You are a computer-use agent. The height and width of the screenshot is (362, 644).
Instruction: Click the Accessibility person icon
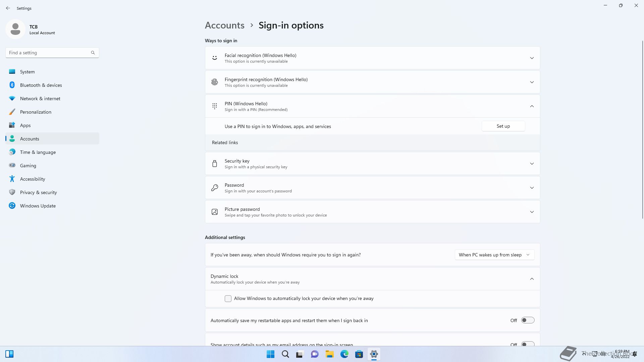(12, 179)
